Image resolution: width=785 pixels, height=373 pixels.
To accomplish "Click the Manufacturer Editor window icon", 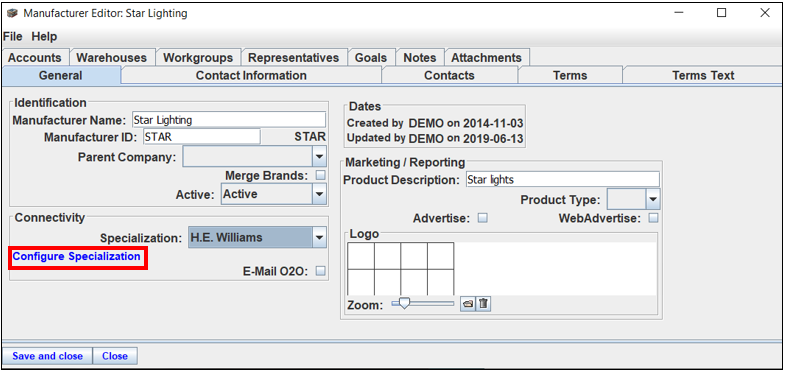I will (x=12, y=13).
